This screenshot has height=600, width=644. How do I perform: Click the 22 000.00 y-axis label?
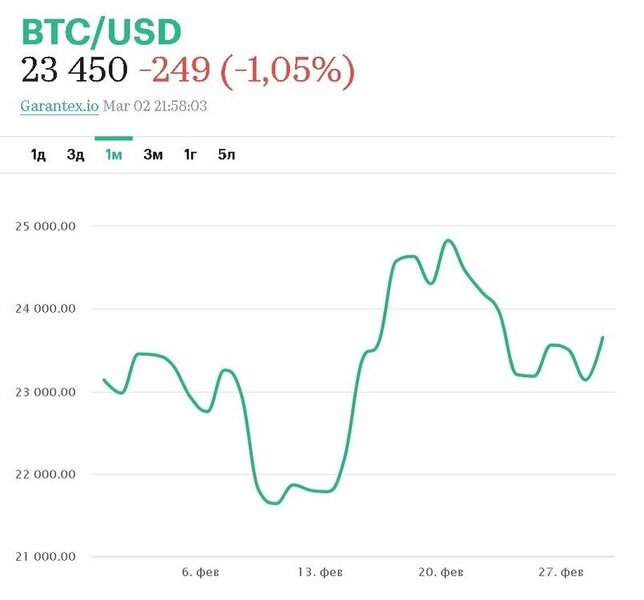point(48,474)
